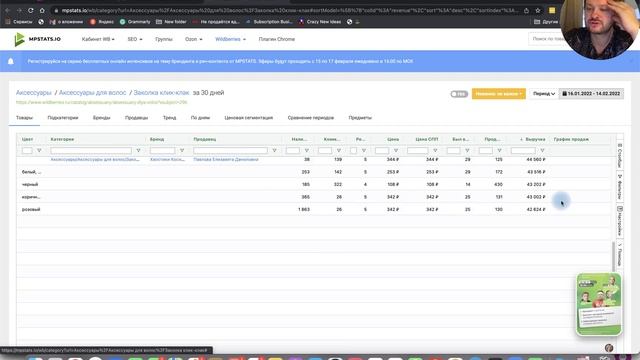
Task: Open filter icon for Цена СПП column
Action: (435, 151)
